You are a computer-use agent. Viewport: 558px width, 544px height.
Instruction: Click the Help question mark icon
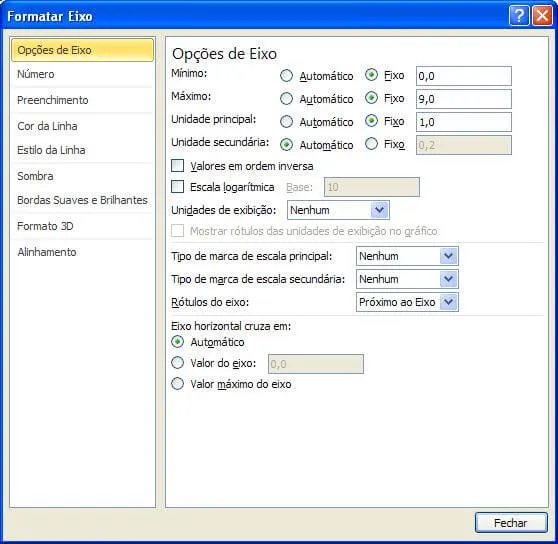(x=519, y=16)
